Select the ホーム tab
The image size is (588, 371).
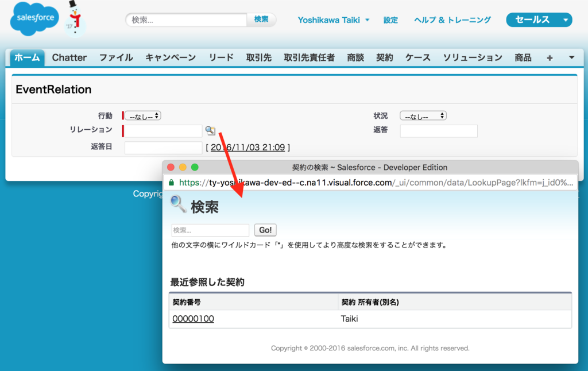pos(27,58)
